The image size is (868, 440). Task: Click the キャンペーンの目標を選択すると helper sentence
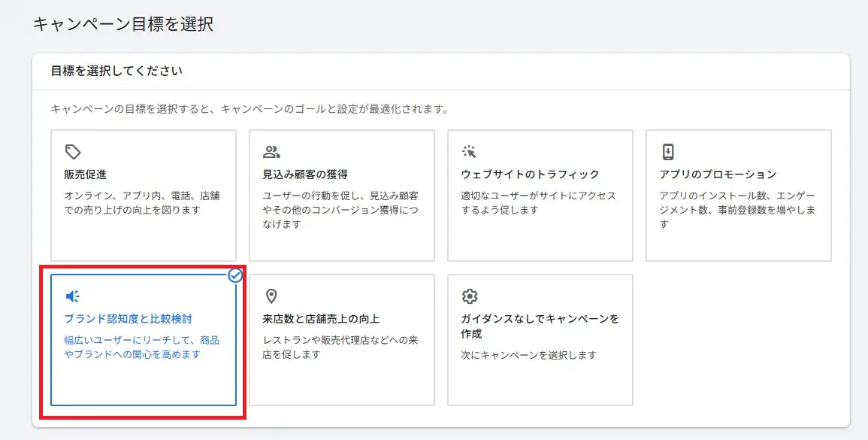pos(250,109)
